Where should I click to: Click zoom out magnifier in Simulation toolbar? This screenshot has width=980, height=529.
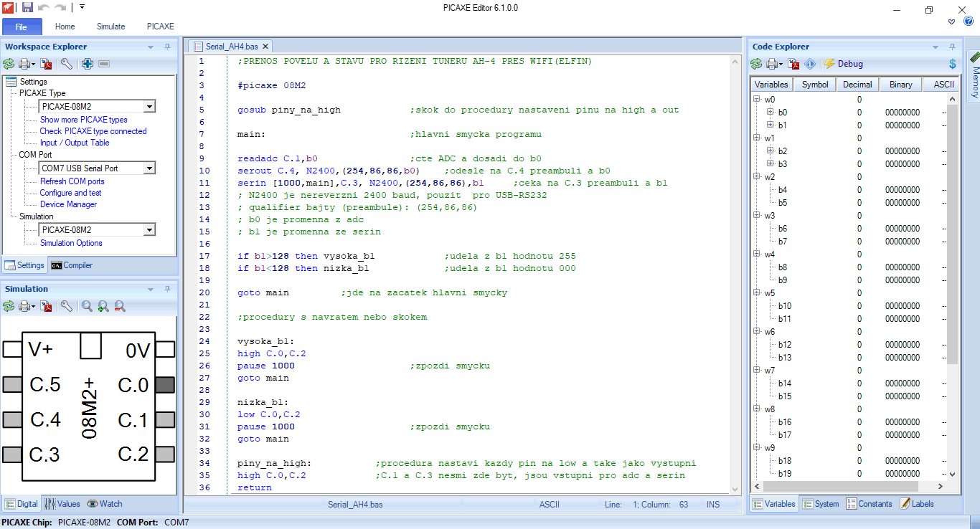coord(120,306)
